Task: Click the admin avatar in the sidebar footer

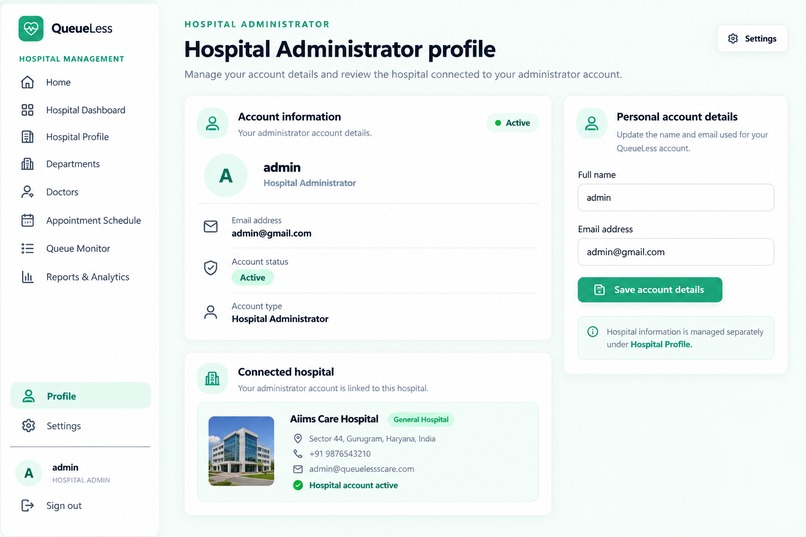Action: click(29, 473)
